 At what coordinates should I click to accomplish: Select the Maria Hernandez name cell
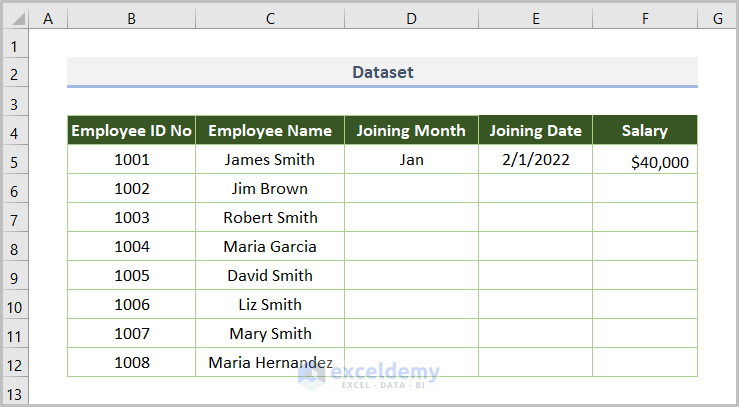click(270, 362)
